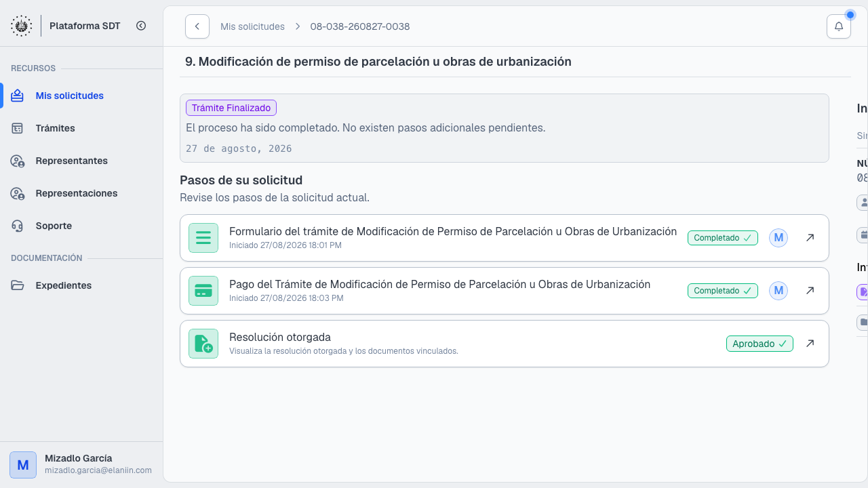This screenshot has width=868, height=488.
Task: Click the Resolución otorgada document icon
Action: pos(203,344)
